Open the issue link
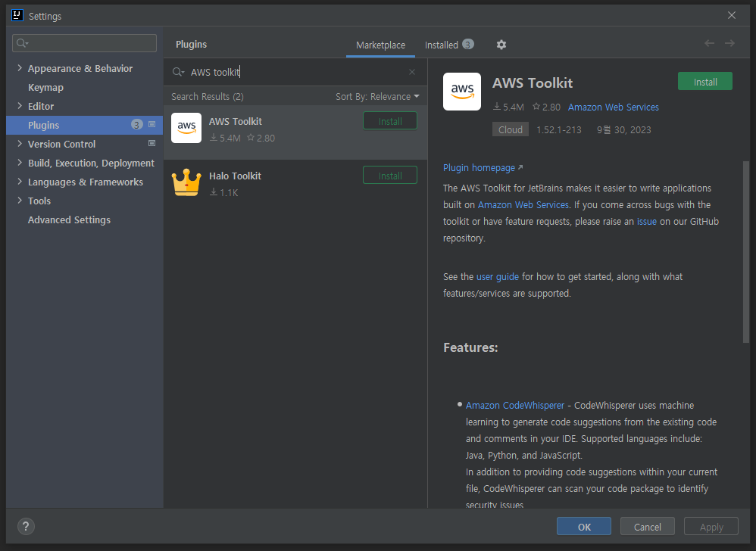756x551 pixels. [x=647, y=222]
